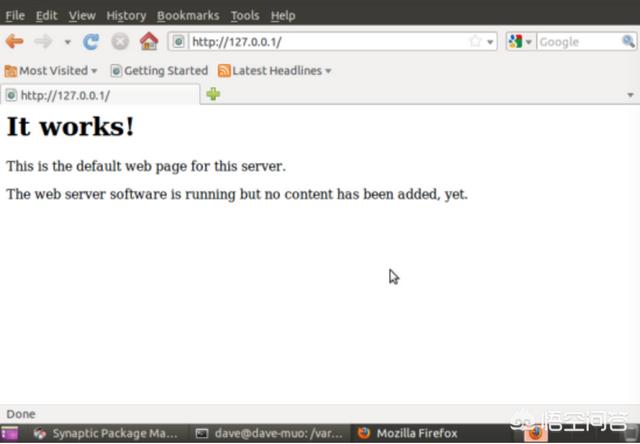This screenshot has width=640, height=444.
Task: Open the Tools menu
Action: click(x=244, y=16)
